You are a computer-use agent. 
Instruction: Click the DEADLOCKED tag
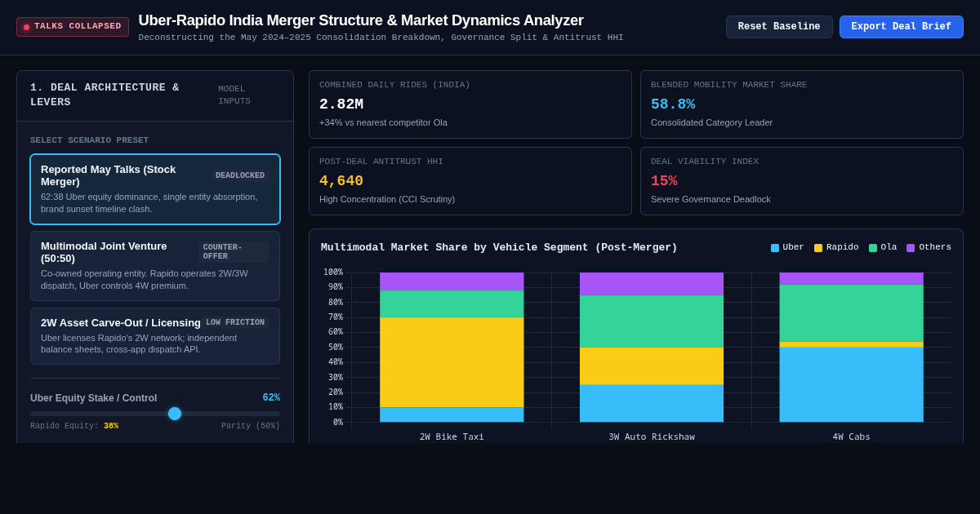coord(240,175)
